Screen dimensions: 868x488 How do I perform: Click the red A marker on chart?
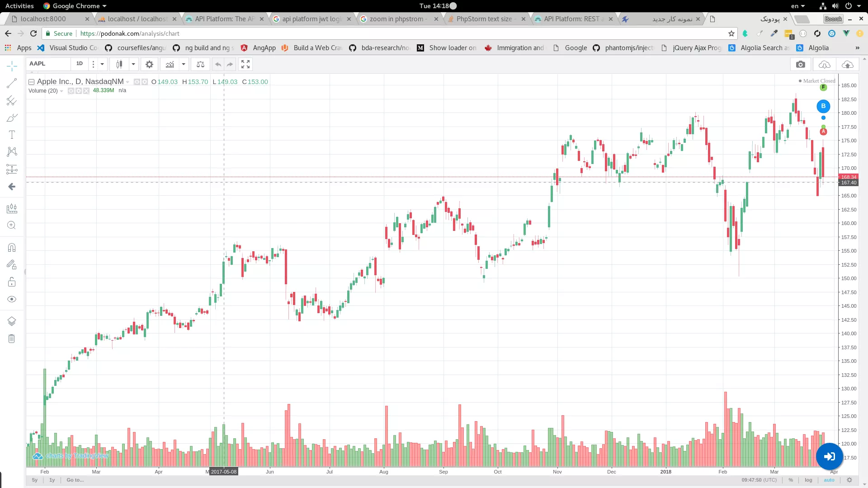pyautogui.click(x=823, y=131)
